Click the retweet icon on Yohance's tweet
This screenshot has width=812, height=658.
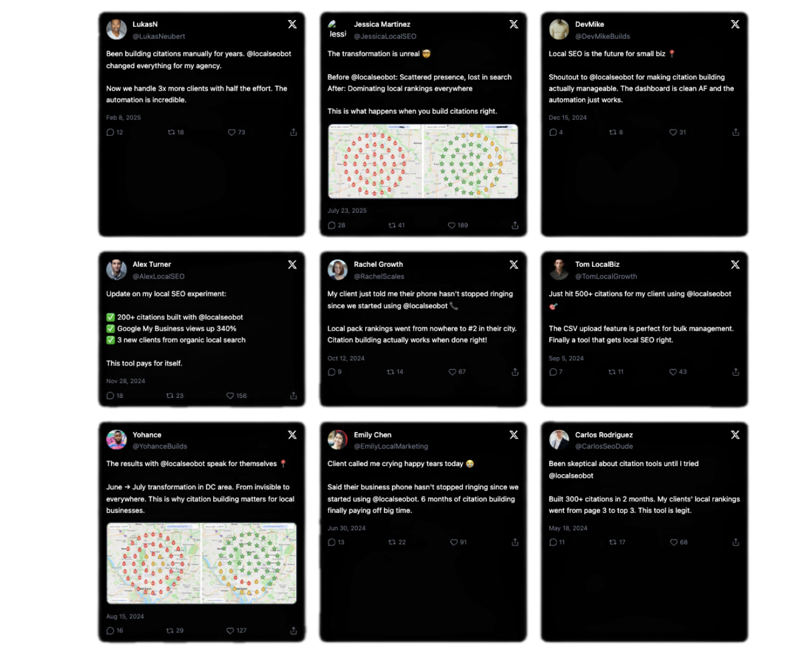click(171, 631)
